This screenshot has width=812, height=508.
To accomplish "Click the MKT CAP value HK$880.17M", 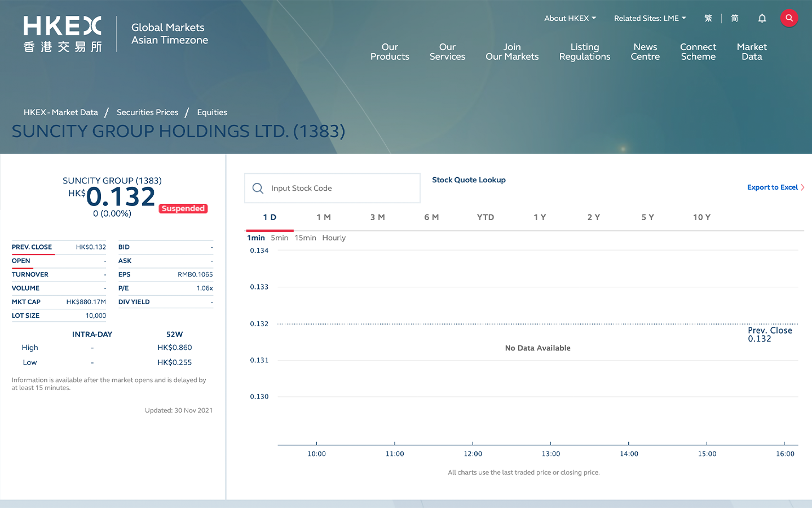I will click(x=86, y=302).
